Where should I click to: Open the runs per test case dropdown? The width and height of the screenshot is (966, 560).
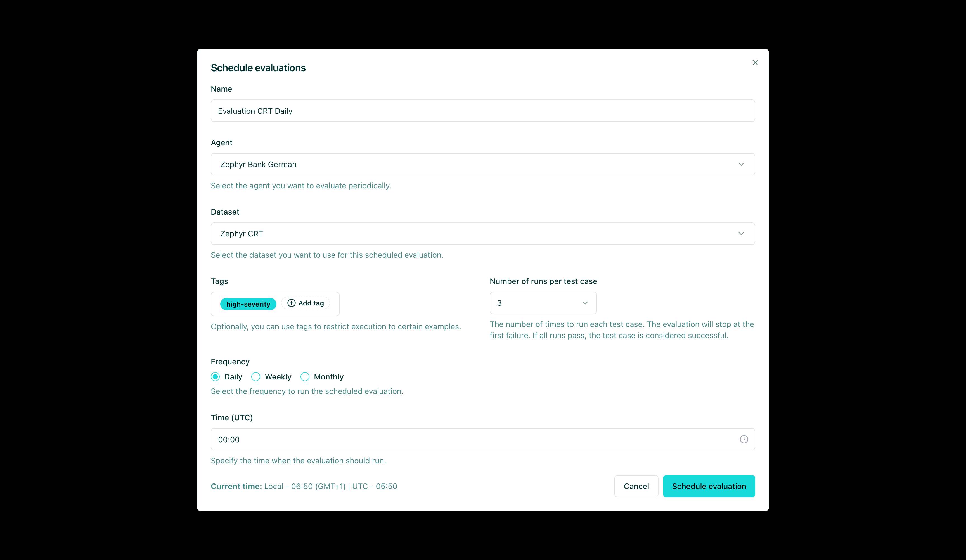[x=543, y=303]
